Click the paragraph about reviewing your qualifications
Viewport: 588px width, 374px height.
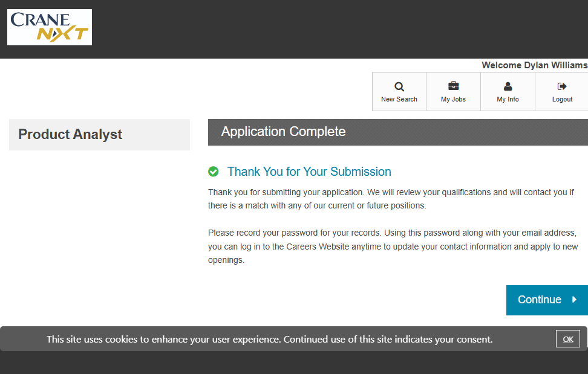click(x=390, y=199)
